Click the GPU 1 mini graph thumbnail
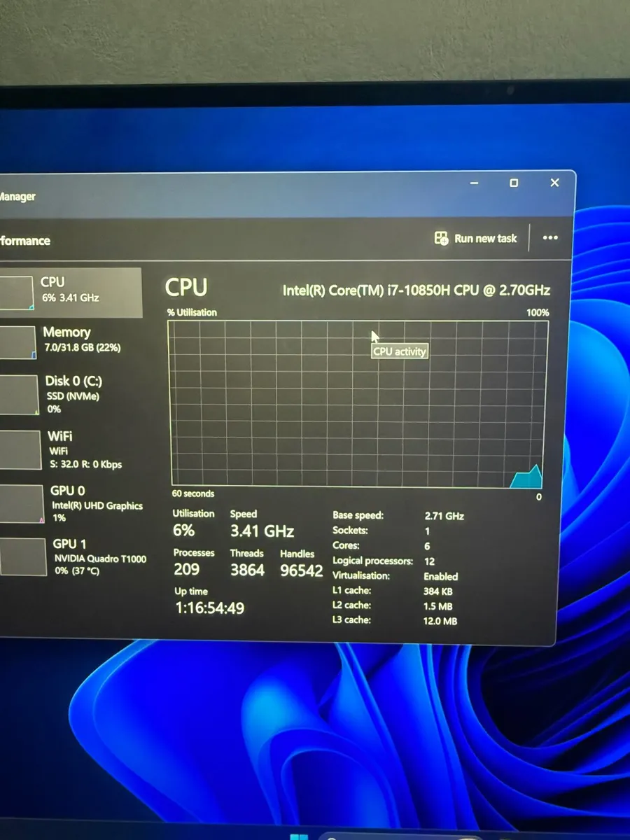 pos(23,557)
